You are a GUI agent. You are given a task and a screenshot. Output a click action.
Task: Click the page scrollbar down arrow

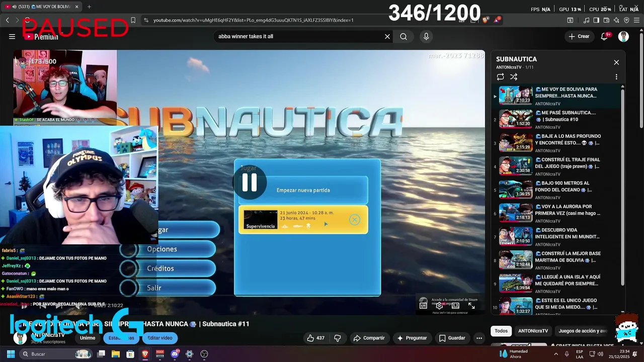click(x=640, y=344)
